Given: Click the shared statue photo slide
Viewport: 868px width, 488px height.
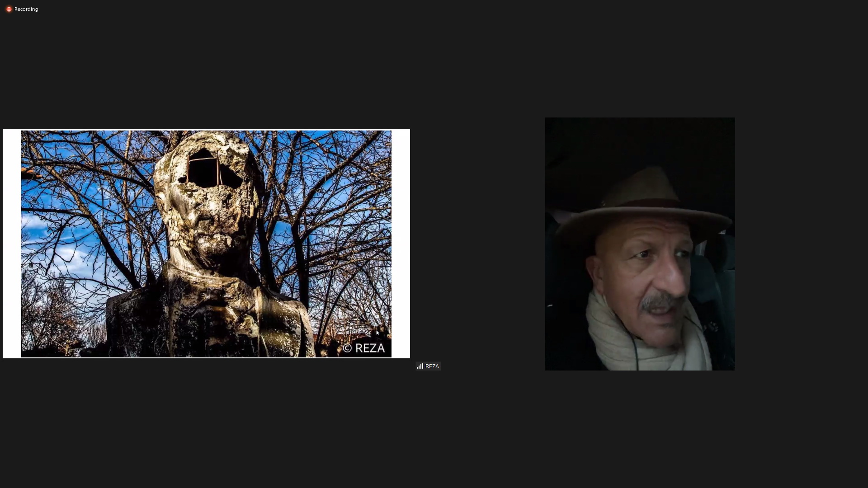Looking at the screenshot, I should (x=206, y=244).
